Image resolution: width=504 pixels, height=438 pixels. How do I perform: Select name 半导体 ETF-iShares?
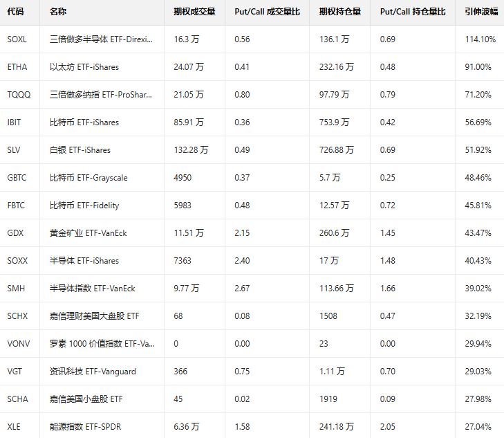coord(84,260)
